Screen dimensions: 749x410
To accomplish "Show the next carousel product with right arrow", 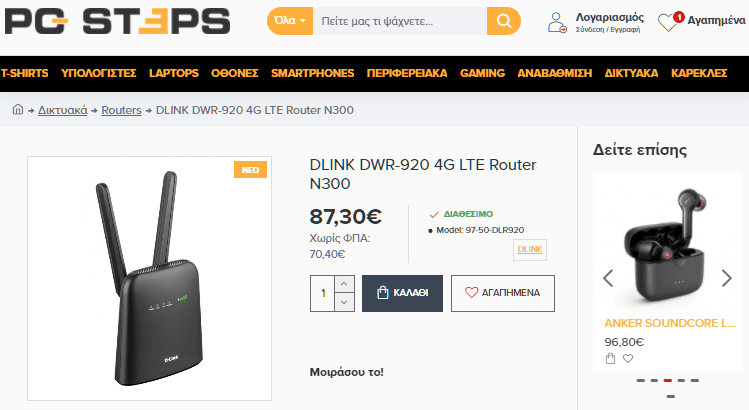I will (x=726, y=278).
